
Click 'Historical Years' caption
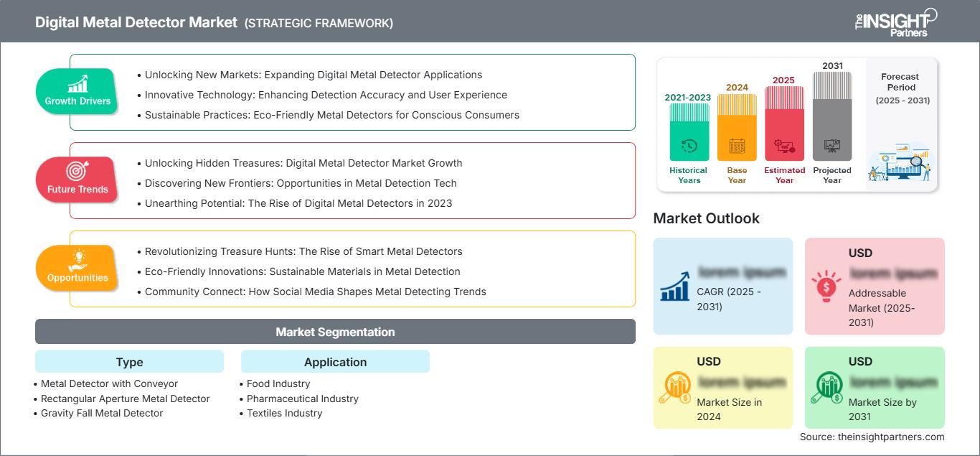tap(689, 175)
